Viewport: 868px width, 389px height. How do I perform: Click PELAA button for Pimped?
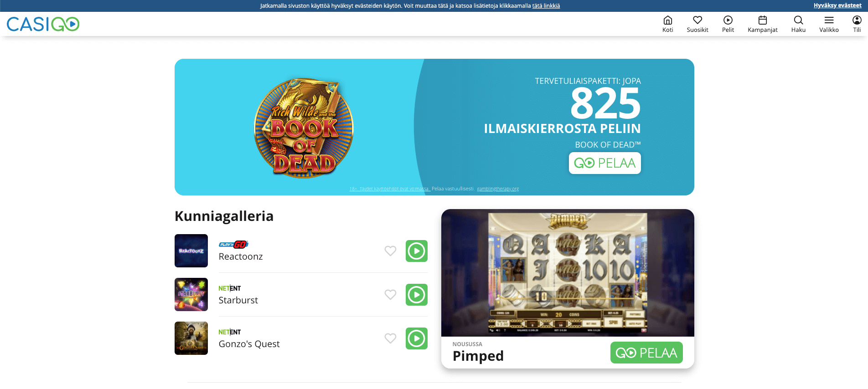[x=646, y=353]
